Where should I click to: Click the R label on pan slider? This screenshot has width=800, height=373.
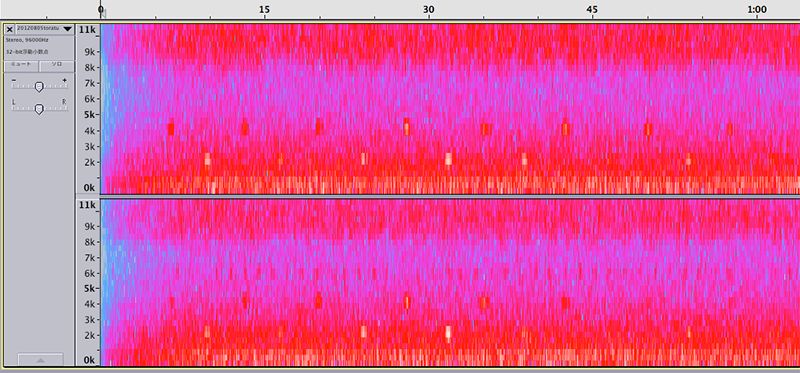click(x=64, y=102)
